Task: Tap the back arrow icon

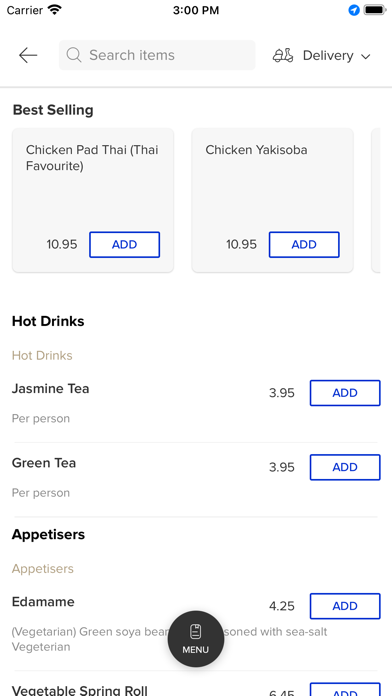Action: click(x=28, y=55)
